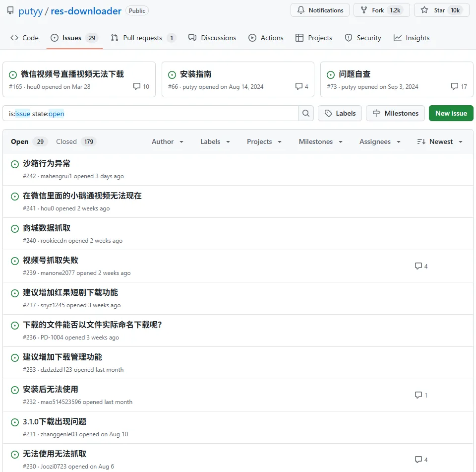The image size is (476, 472).
Task: Expand the Milestones filter dropdown
Action: [321, 141]
